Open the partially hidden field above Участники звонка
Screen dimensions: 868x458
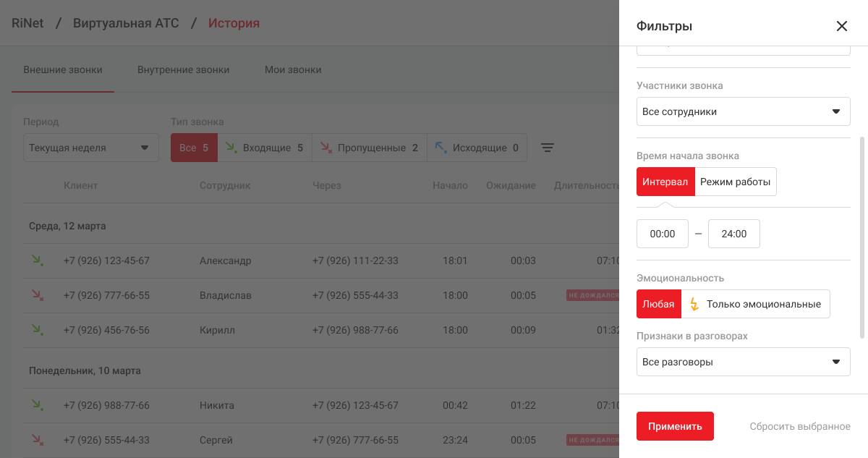(x=744, y=51)
